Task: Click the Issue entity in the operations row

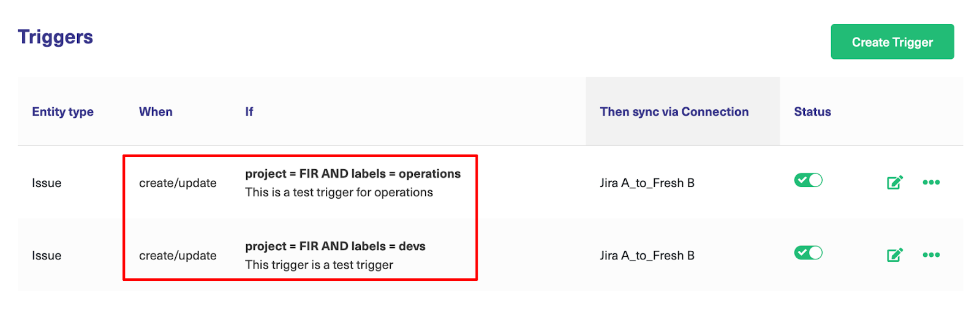Action: (x=47, y=183)
